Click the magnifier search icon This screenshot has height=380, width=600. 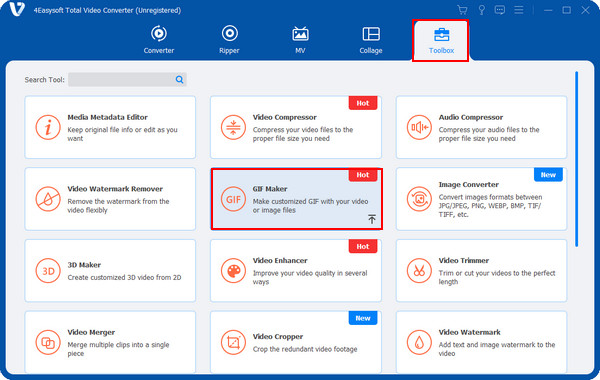[x=179, y=80]
